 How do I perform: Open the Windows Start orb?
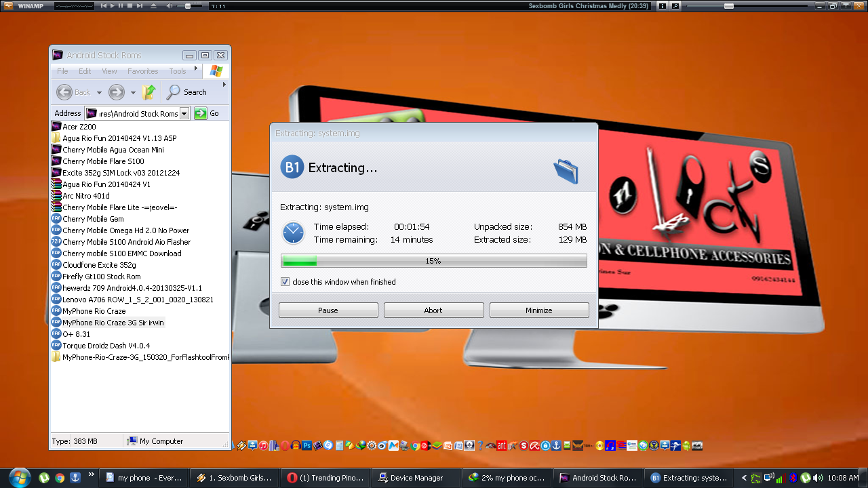pyautogui.click(x=18, y=477)
